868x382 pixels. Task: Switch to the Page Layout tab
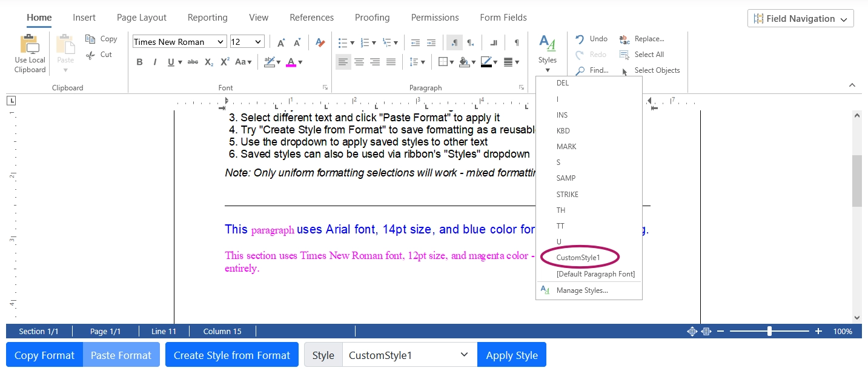pos(141,18)
